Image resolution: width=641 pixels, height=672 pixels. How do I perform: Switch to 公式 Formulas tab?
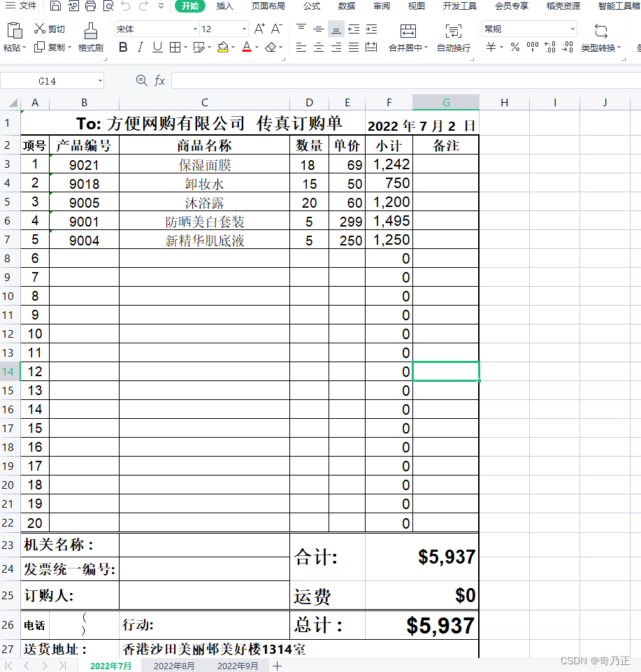click(x=312, y=6)
